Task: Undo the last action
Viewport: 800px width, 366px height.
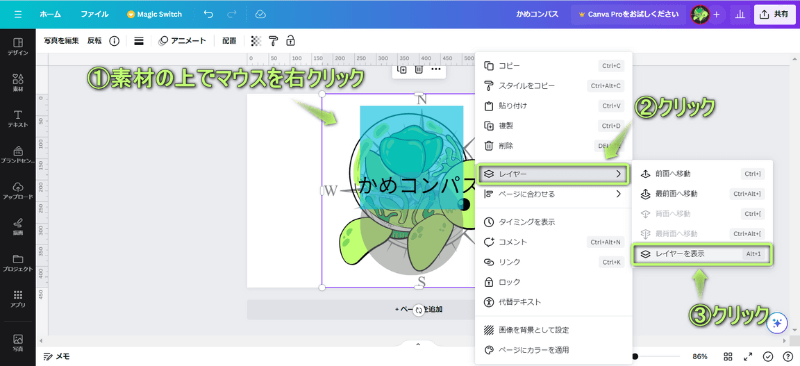Action: (208, 14)
